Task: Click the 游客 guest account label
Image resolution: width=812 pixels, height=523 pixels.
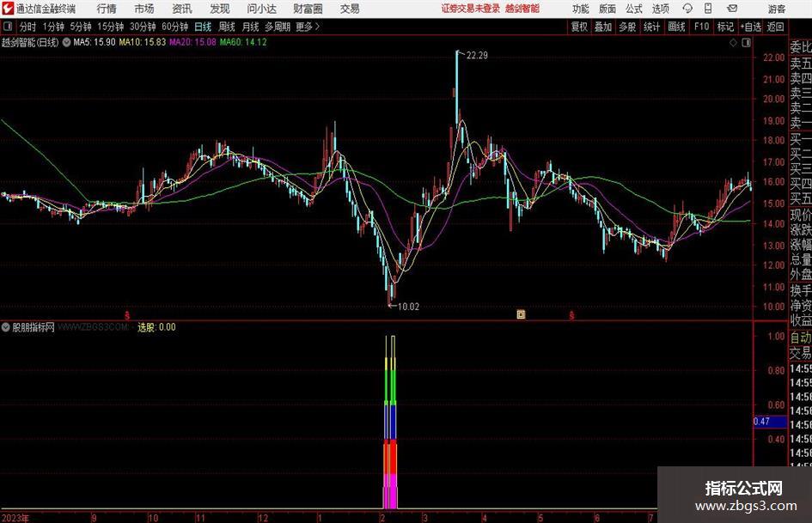Action: pyautogui.click(x=777, y=9)
